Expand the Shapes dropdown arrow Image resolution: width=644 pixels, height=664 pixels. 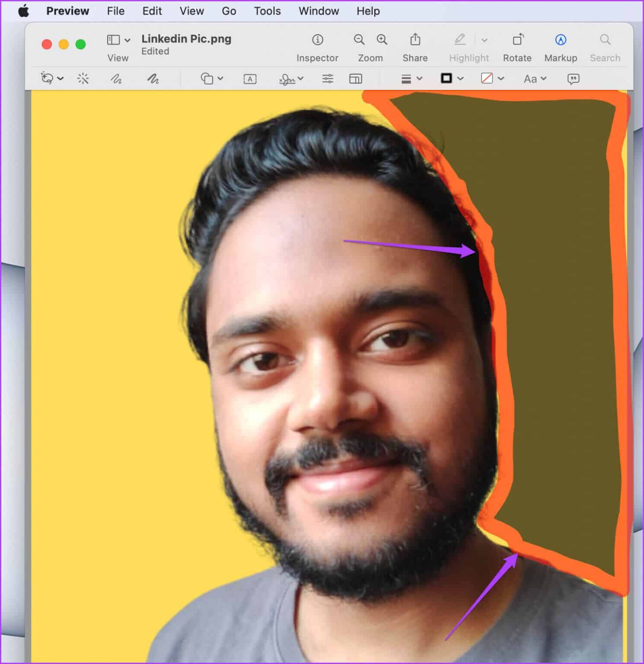(220, 79)
